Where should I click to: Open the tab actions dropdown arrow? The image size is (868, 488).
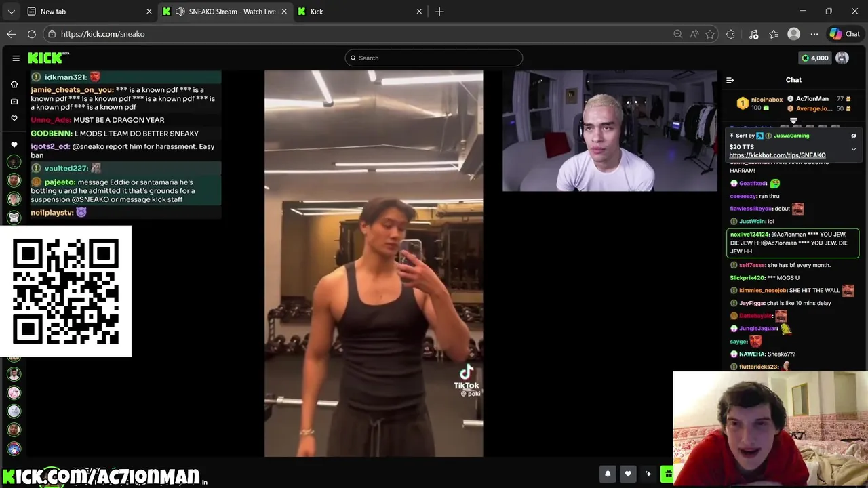point(12,12)
